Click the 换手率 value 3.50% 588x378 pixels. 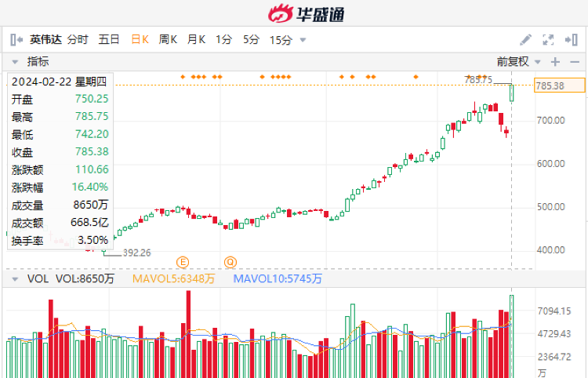[x=93, y=240]
